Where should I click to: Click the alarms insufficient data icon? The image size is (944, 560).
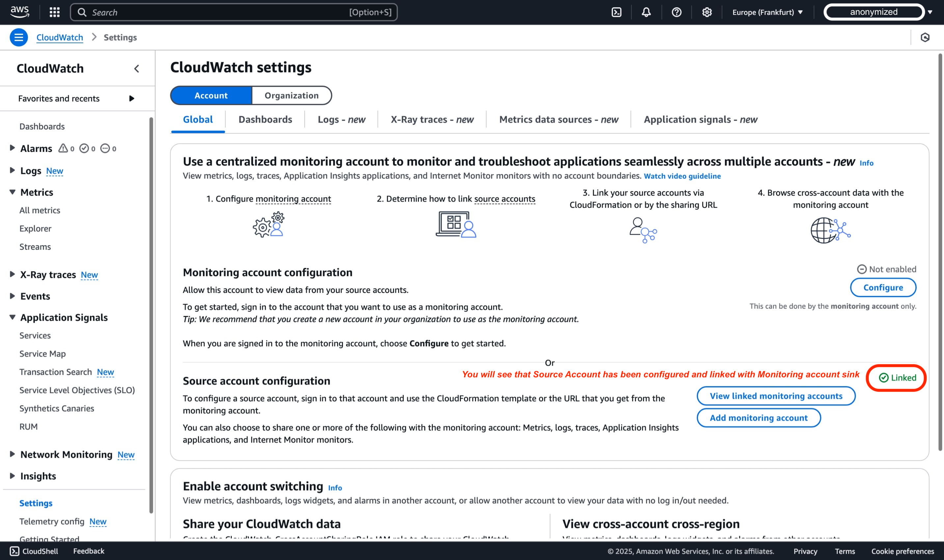pos(105,148)
